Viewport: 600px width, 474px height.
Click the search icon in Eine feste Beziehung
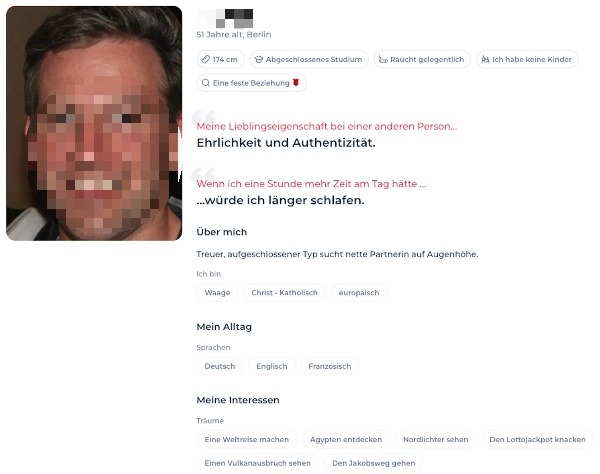205,83
